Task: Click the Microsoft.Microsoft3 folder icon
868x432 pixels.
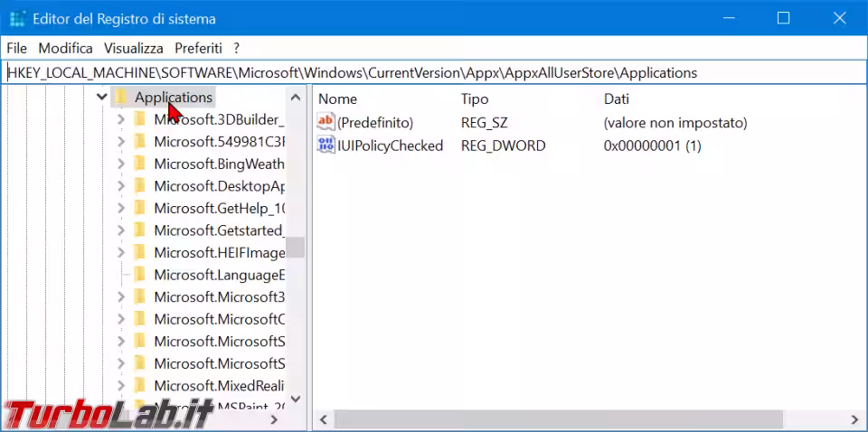Action: click(139, 296)
